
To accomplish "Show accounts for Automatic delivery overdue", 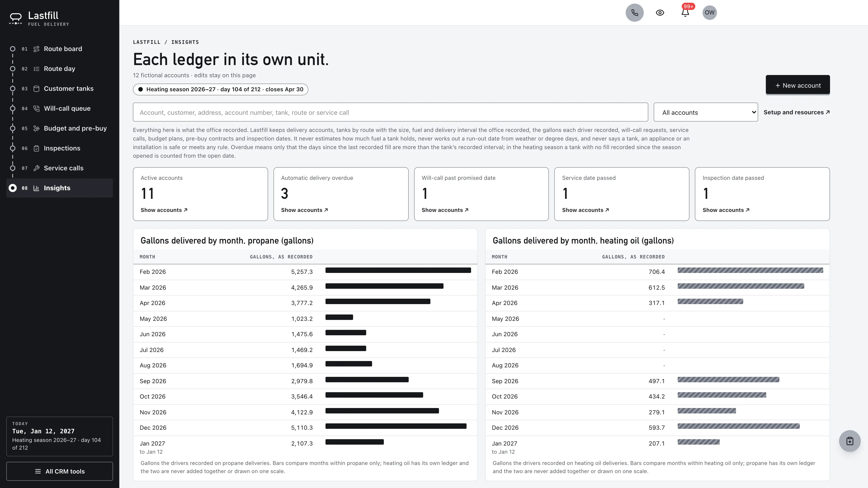I will pyautogui.click(x=304, y=210).
